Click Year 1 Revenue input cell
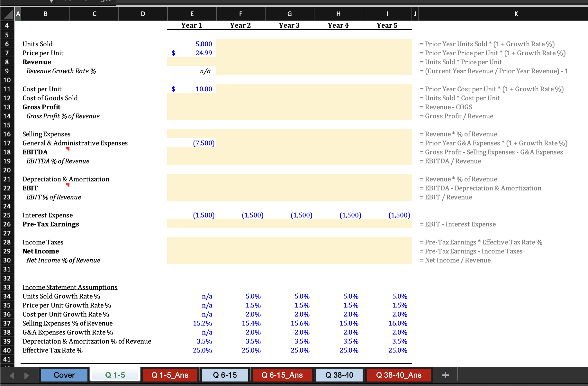The height and width of the screenshot is (386, 588). pos(192,62)
